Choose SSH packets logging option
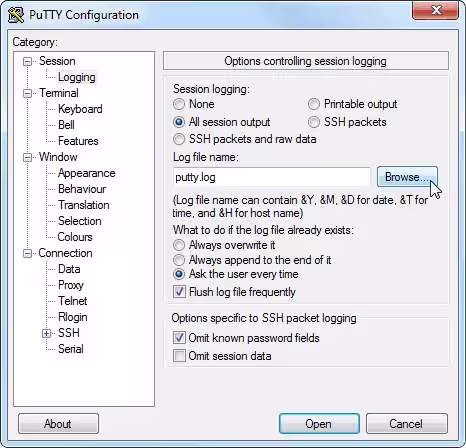This screenshot has height=448, width=466. pyautogui.click(x=314, y=122)
